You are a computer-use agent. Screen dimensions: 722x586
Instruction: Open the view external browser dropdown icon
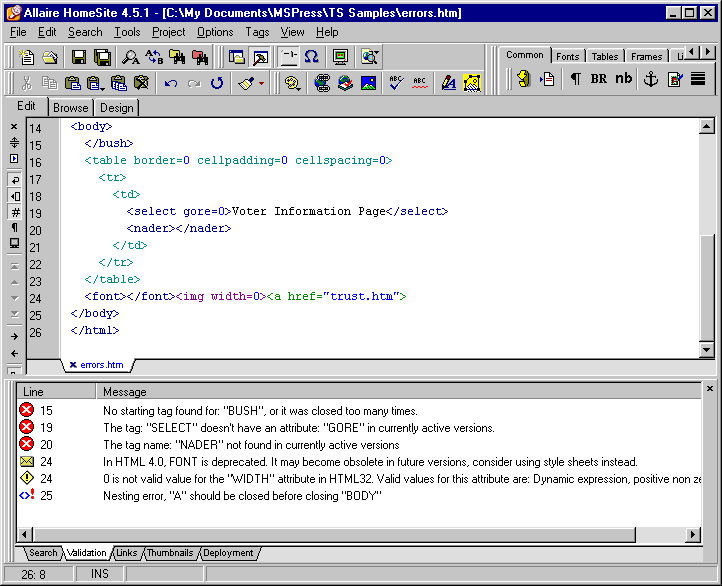[x=369, y=57]
